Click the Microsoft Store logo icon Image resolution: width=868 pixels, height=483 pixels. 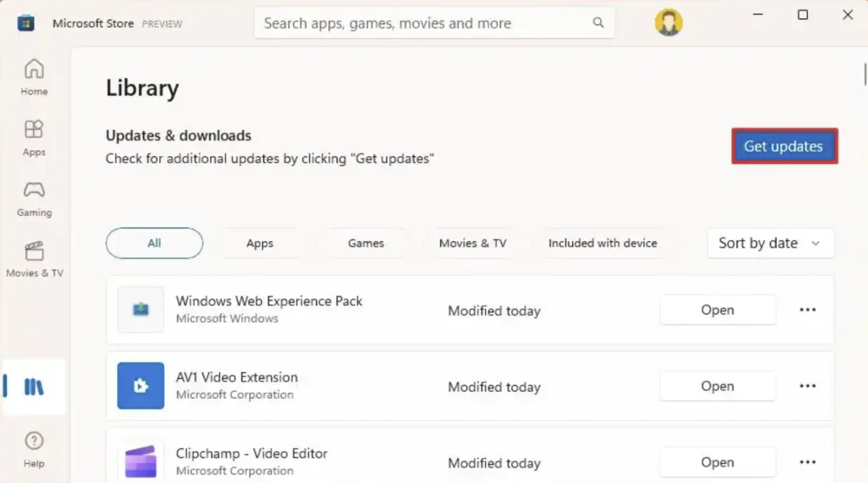coord(26,23)
